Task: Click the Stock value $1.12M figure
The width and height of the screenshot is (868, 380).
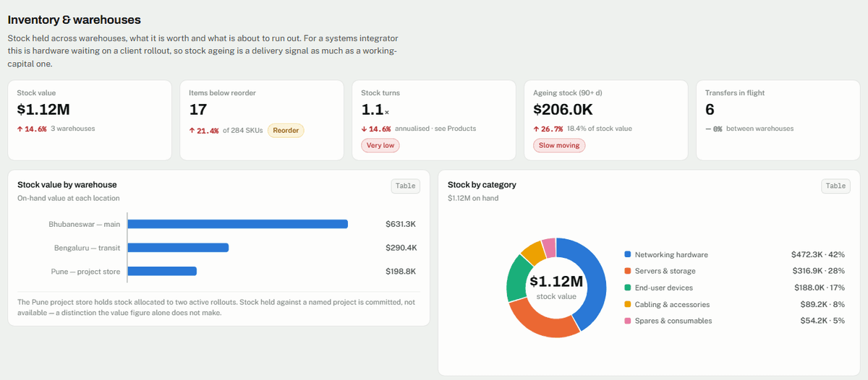Action: (x=43, y=110)
